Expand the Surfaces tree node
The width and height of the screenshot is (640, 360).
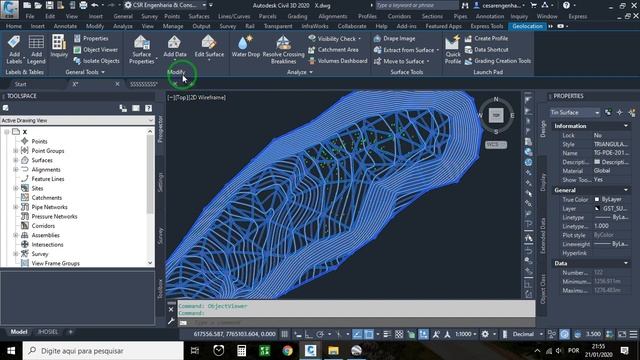pyautogui.click(x=16, y=160)
